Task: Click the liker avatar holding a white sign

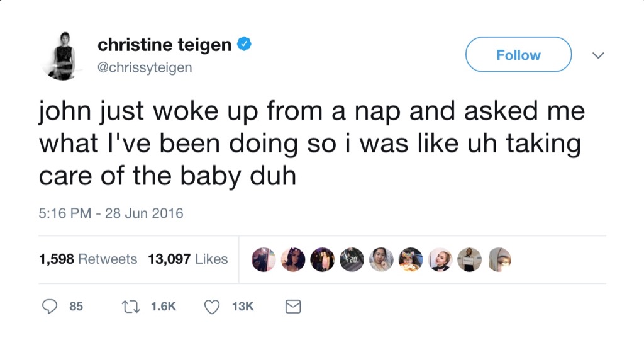Action: click(x=469, y=259)
